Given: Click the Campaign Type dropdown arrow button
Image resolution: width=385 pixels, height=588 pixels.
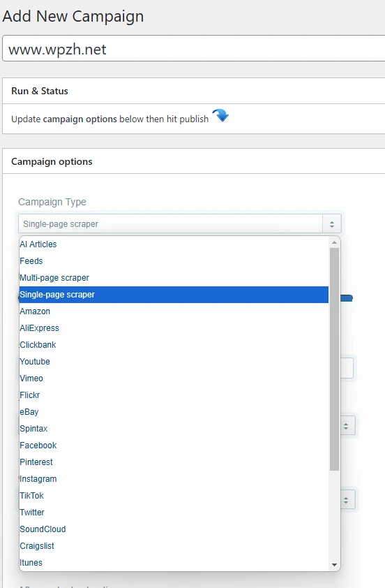Looking at the screenshot, I should [x=332, y=224].
